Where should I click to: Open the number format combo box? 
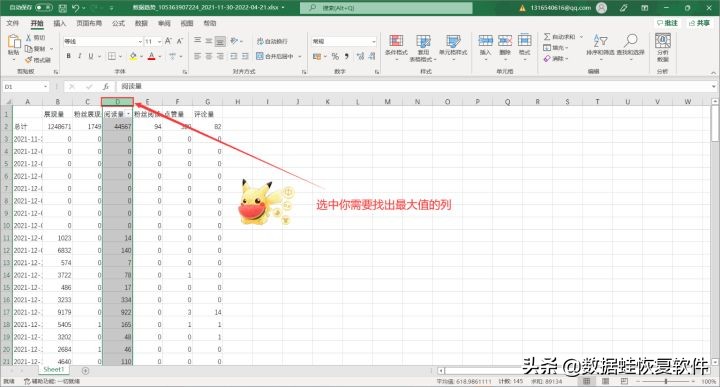pos(344,41)
